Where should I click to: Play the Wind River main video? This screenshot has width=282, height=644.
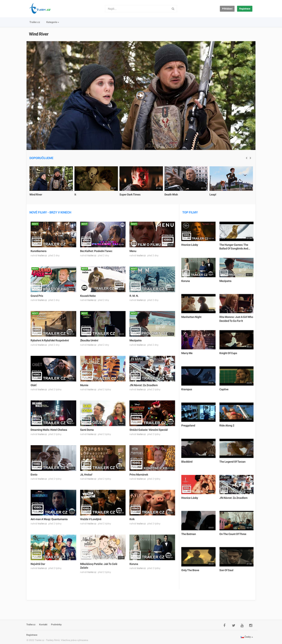point(140,95)
